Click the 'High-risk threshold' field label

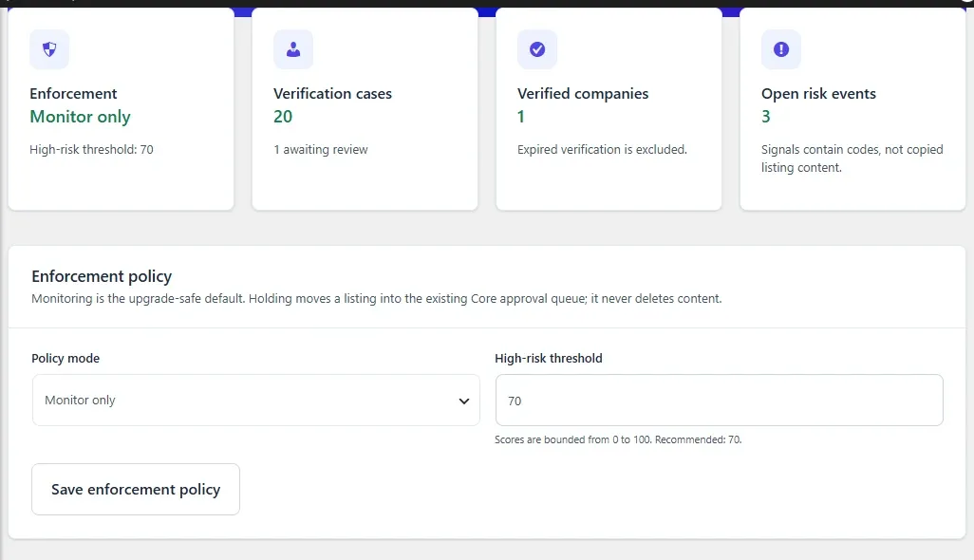tap(549, 358)
